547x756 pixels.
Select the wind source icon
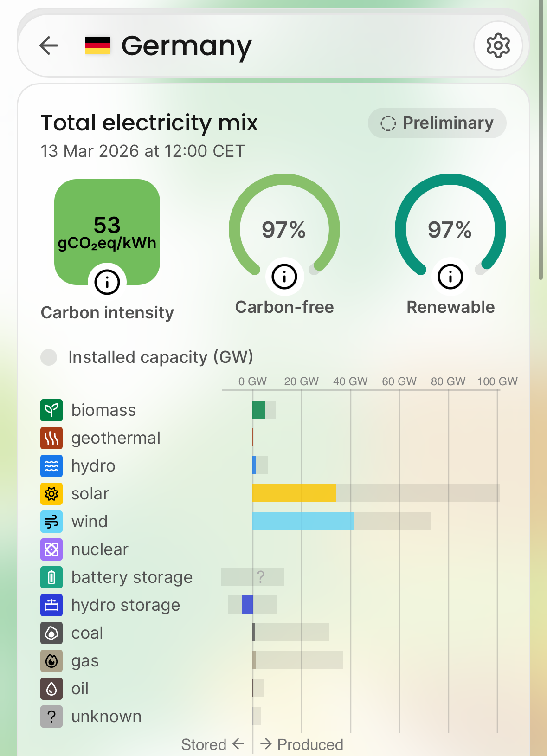51,522
